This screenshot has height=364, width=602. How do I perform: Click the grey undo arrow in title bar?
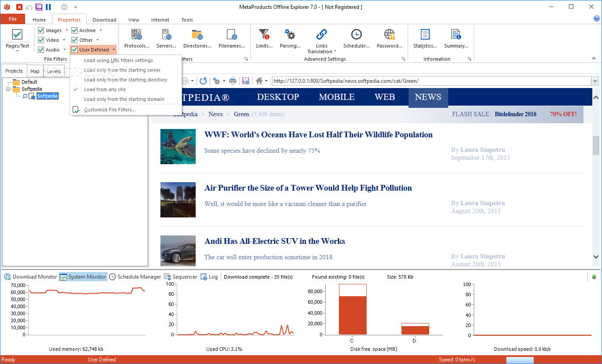tap(29, 7)
